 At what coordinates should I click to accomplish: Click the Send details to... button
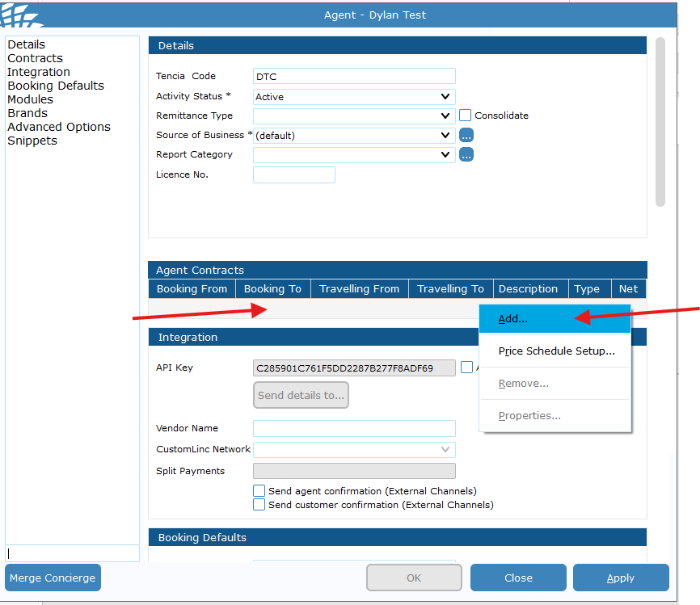[x=301, y=395]
